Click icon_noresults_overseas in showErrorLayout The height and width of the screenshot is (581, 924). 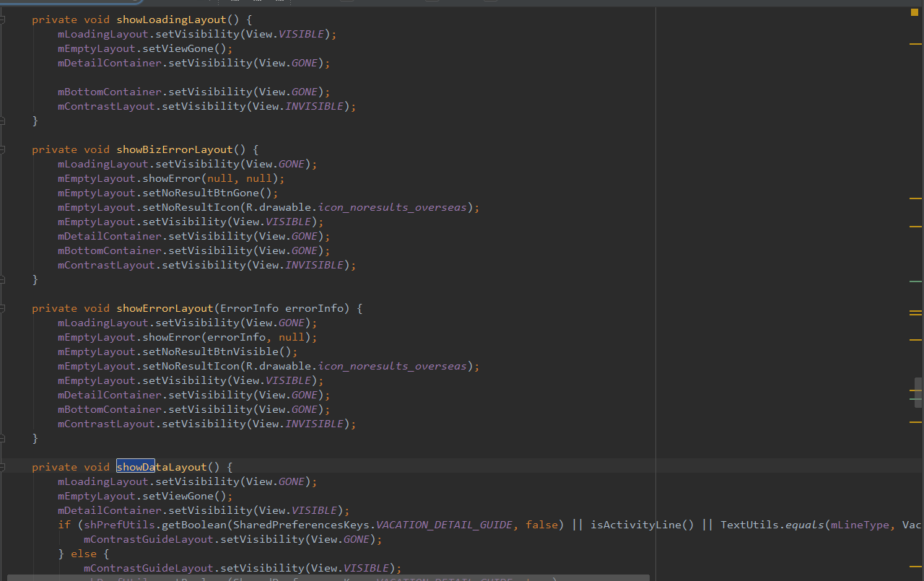coord(393,366)
